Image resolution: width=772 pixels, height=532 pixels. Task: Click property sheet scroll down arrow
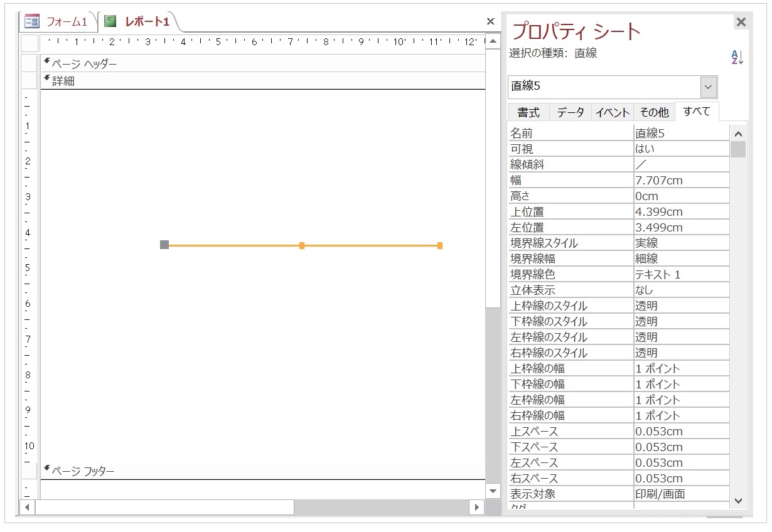738,501
